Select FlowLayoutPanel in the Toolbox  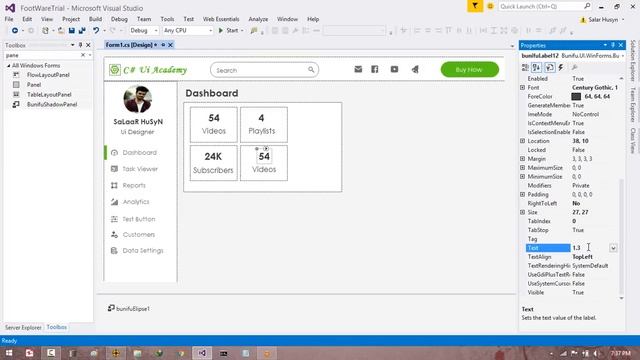[48, 75]
